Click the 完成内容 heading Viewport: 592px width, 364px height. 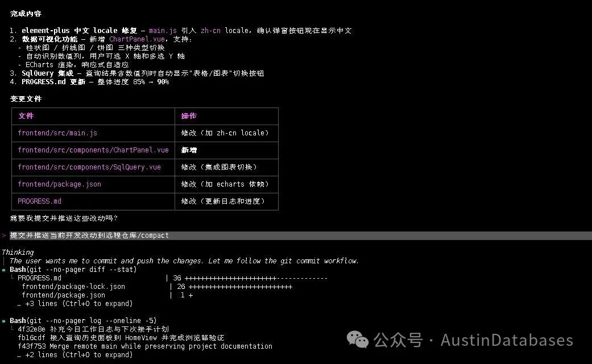click(x=26, y=14)
